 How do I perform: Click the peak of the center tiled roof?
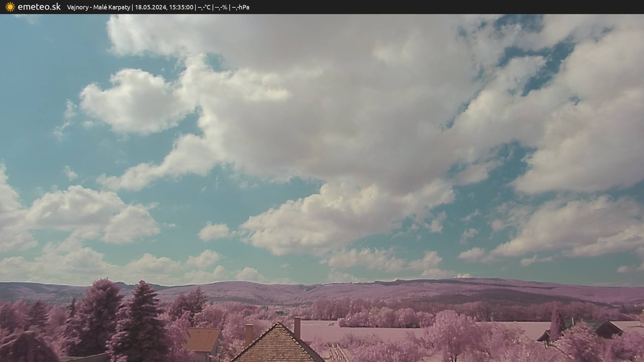point(278,324)
